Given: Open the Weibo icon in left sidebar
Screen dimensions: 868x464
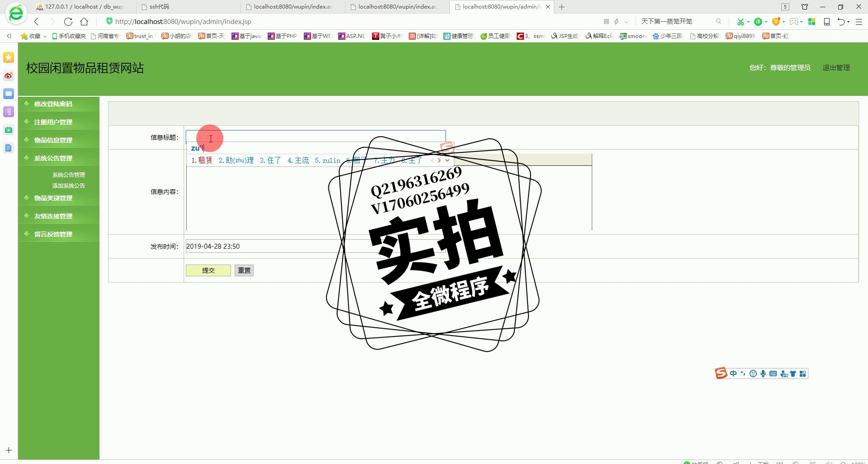Looking at the screenshot, I should click(9, 76).
